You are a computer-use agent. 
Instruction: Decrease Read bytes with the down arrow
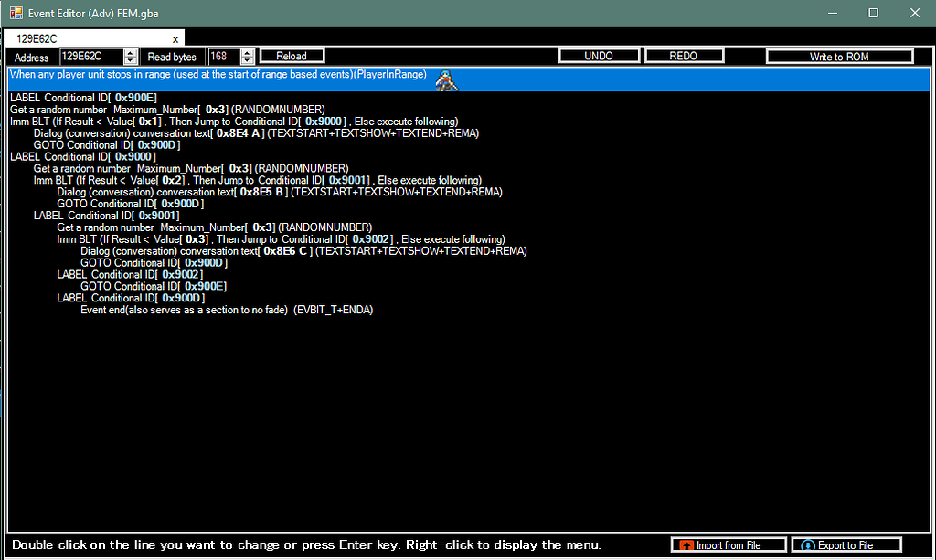point(247,60)
